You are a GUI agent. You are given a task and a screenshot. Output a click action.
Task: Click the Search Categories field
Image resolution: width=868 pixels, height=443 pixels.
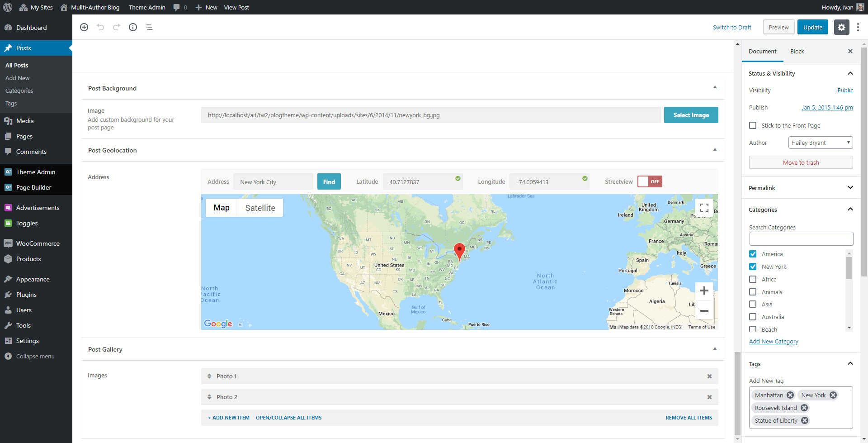(801, 238)
